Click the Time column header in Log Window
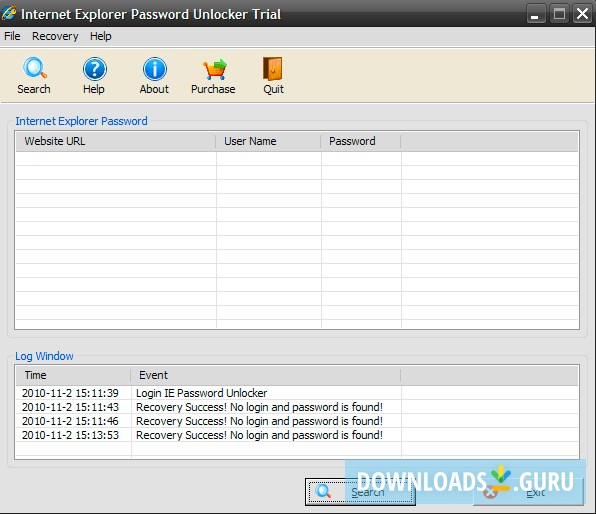 73,375
